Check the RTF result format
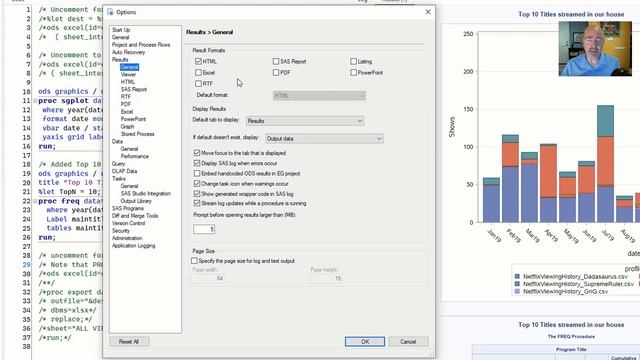The image size is (640, 360). 198,83
